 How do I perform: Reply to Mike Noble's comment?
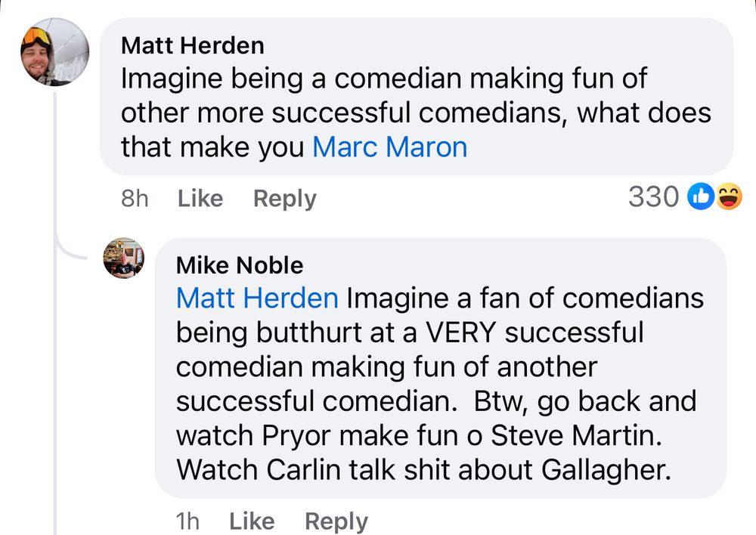click(x=336, y=521)
